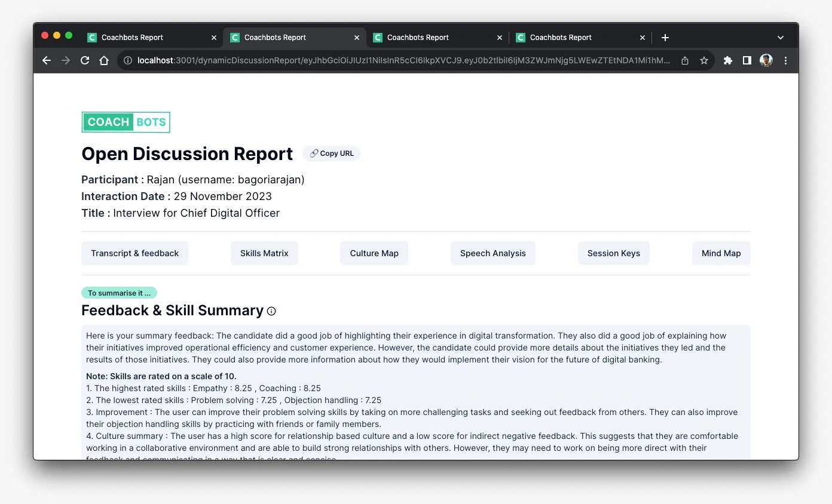Bookmark this page via the star icon
Screen dimensions: 832x504
pyautogui.click(x=704, y=60)
